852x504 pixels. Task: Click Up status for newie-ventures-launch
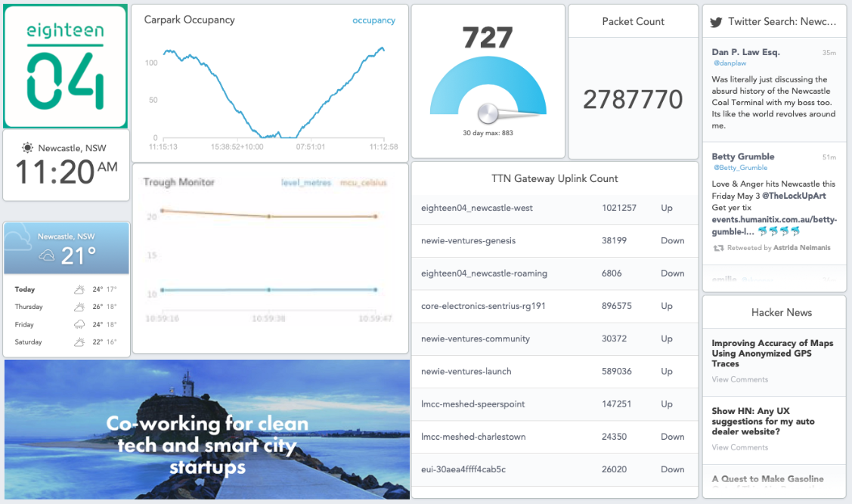pos(667,372)
